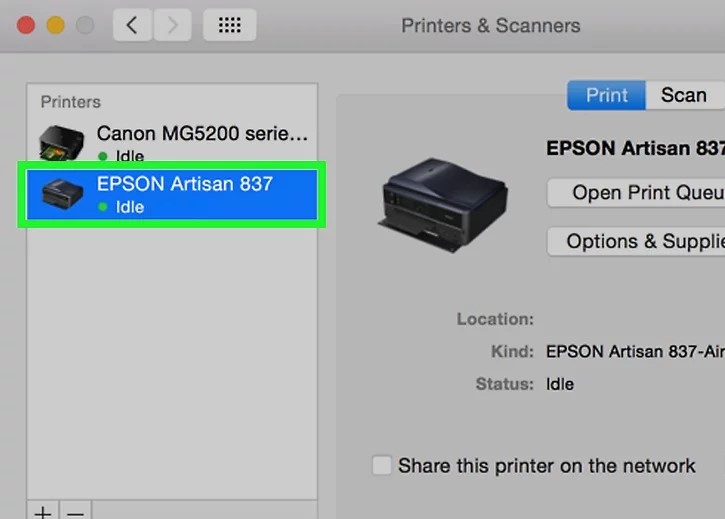Select Canon MG5200 series printer name
The height and width of the screenshot is (519, 725).
click(202, 133)
